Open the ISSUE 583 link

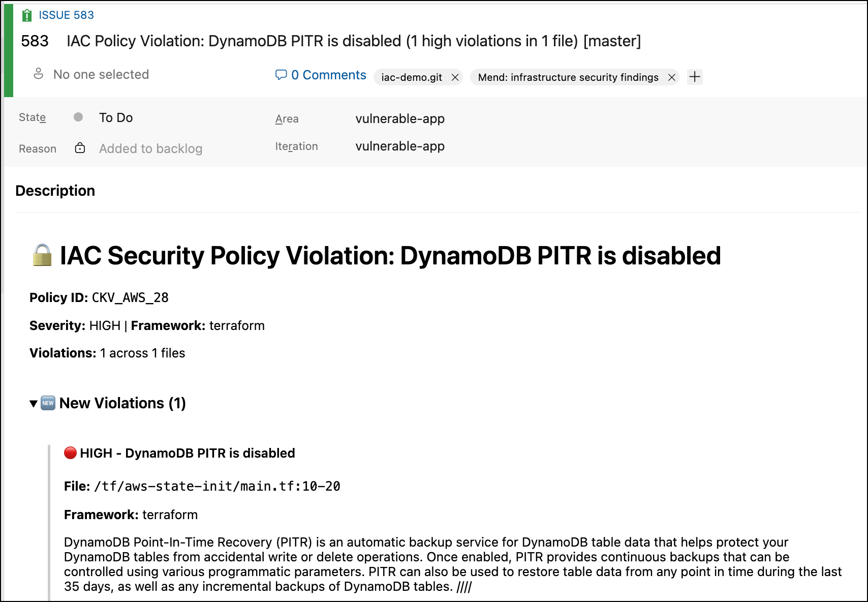(66, 15)
